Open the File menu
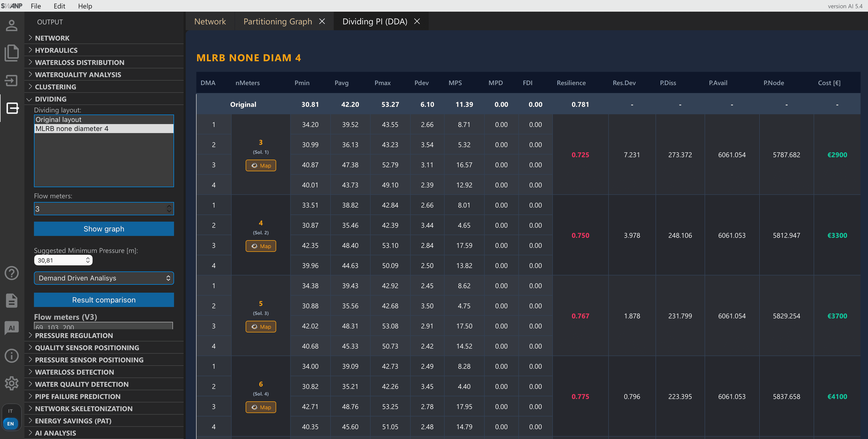868x439 pixels. 36,6
